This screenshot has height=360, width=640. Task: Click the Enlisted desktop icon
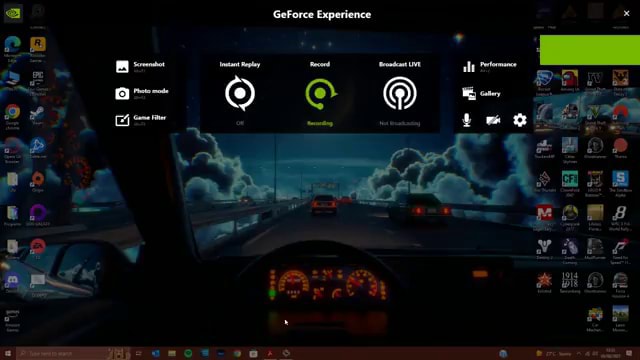click(544, 283)
